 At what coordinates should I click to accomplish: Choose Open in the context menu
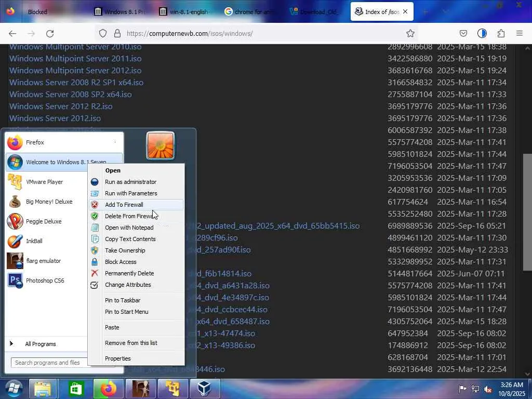(x=136, y=170)
